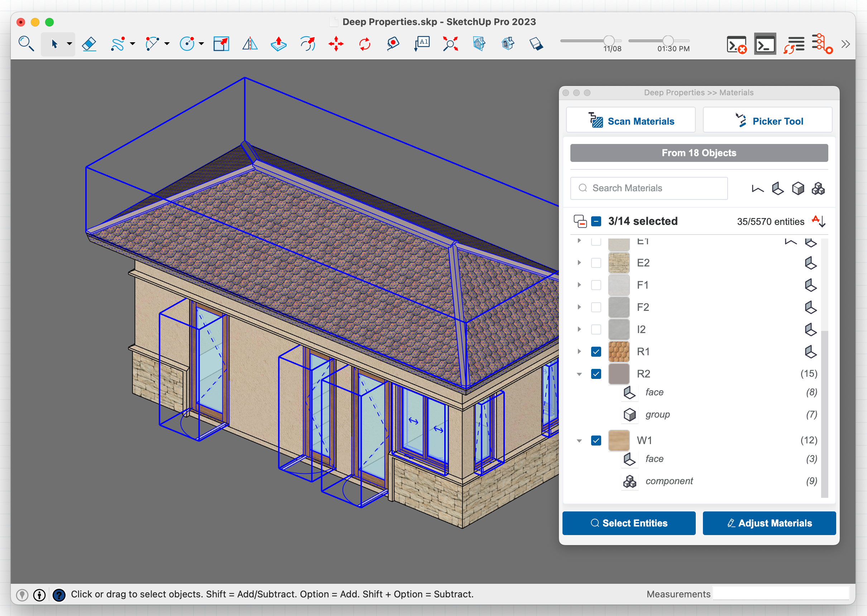Screen dimensions: 867x616
Task: Expand the R1 material entry
Action: click(579, 352)
